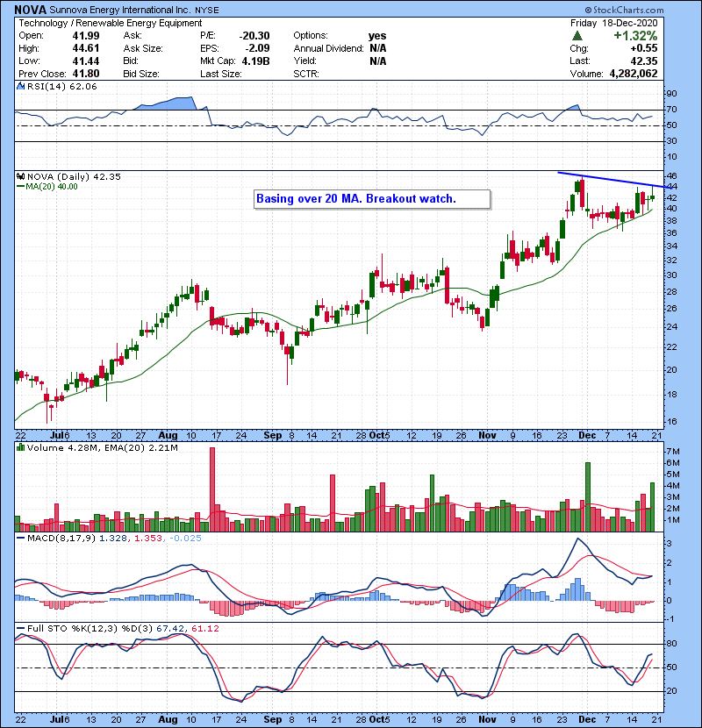
Task: Click the tall green volume bar in early December
Action: (588, 496)
